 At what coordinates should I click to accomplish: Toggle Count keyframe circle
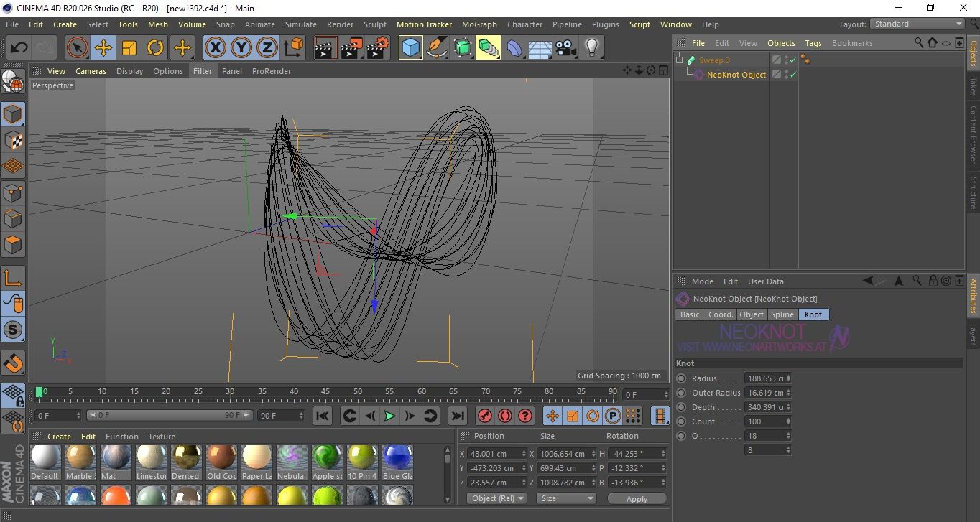pyautogui.click(x=681, y=421)
